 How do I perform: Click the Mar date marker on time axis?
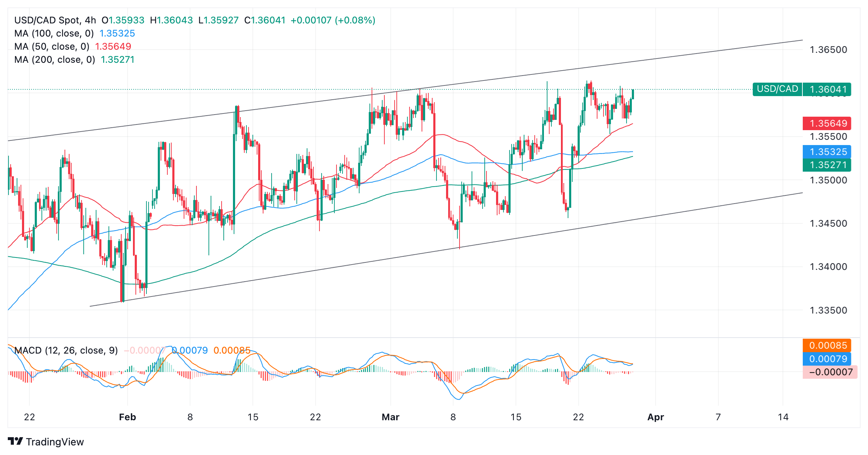coord(390,417)
